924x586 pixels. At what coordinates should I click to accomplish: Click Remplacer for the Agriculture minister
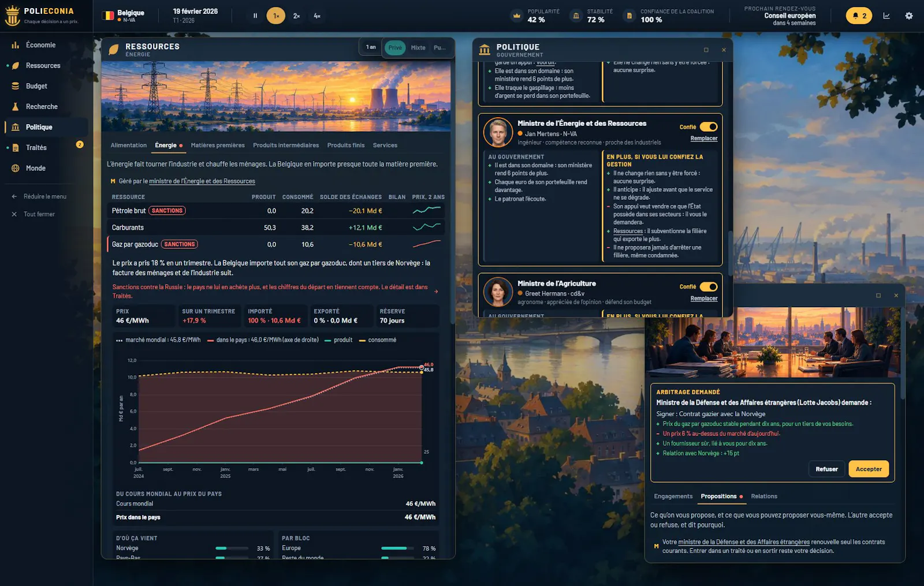click(x=704, y=299)
